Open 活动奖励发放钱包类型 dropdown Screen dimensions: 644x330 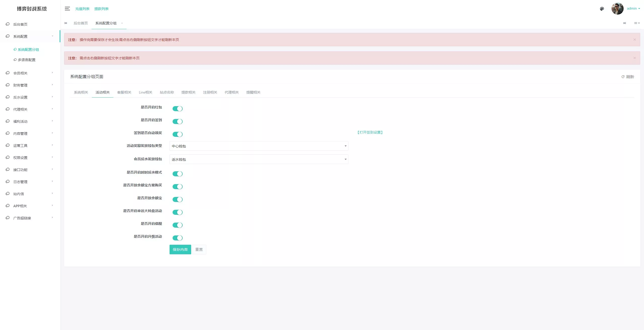tap(259, 146)
